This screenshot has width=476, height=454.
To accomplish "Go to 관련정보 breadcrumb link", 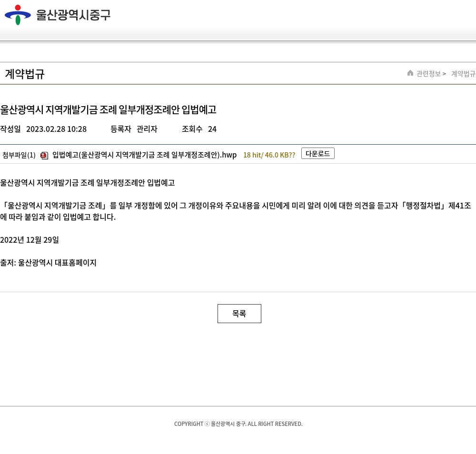I will [x=428, y=73].
